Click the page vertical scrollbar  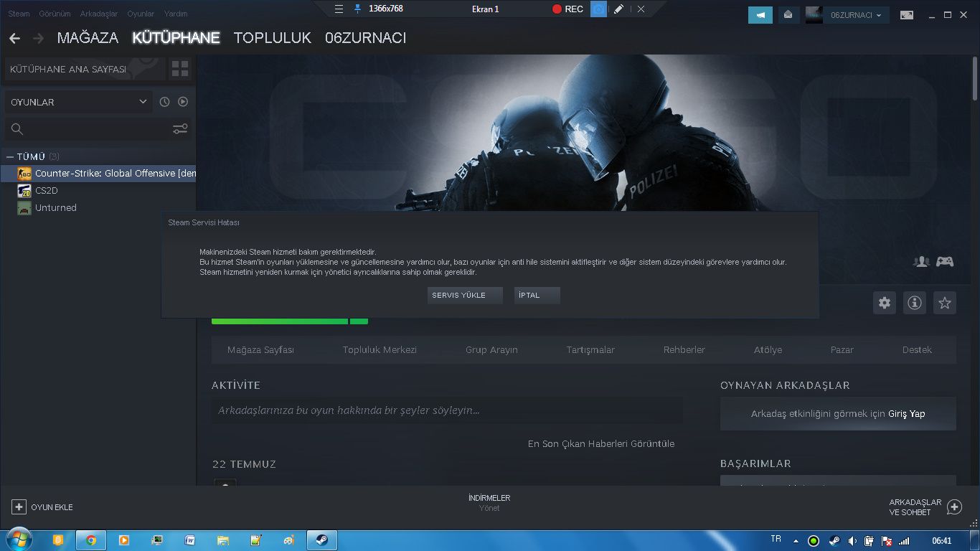point(975,77)
